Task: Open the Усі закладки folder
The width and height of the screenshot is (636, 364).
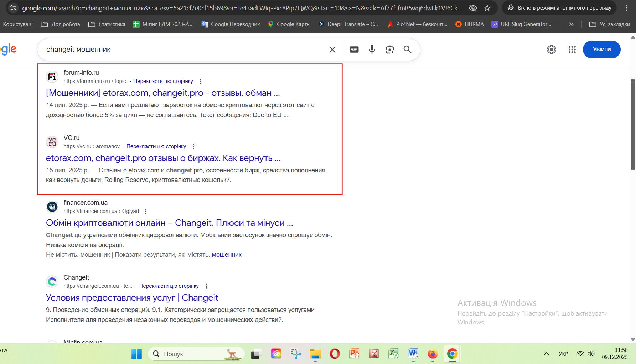Action: pos(610,24)
